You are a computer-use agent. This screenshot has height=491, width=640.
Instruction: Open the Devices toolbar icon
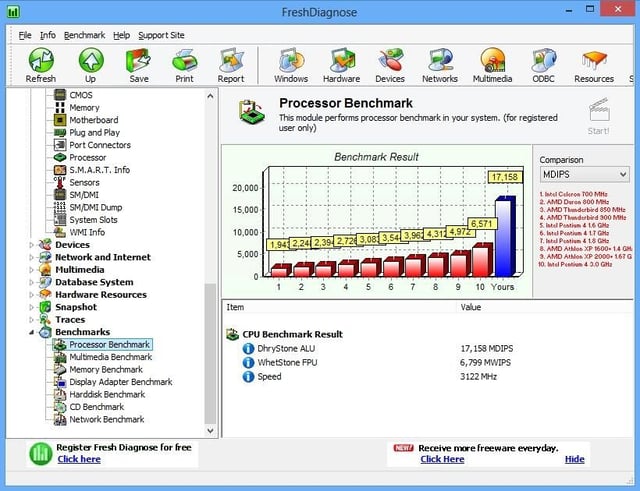pyautogui.click(x=390, y=60)
